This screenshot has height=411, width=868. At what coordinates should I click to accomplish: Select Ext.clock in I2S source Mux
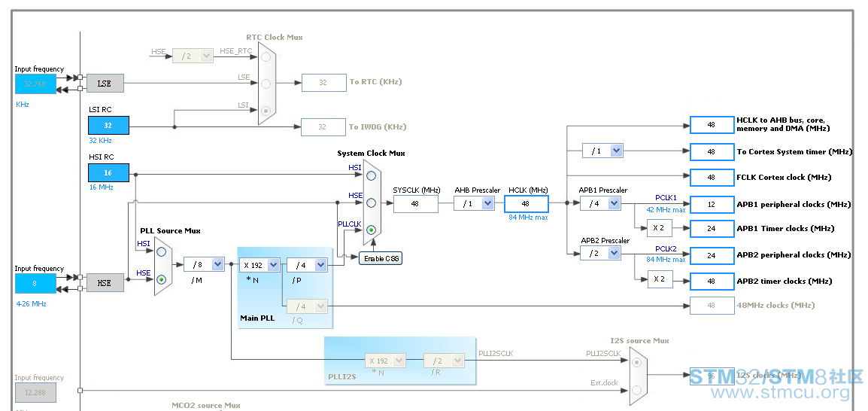[x=636, y=391]
